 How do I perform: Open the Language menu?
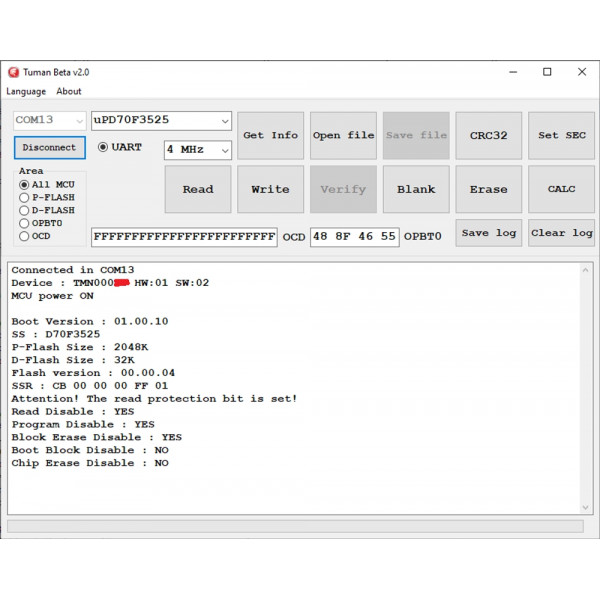click(26, 91)
